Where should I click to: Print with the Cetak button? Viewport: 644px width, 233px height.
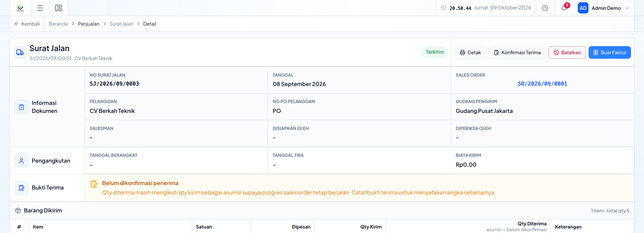point(470,52)
